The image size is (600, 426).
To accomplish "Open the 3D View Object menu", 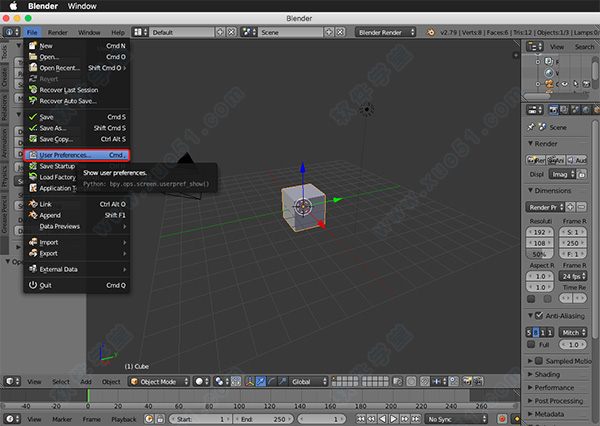I will click(111, 382).
